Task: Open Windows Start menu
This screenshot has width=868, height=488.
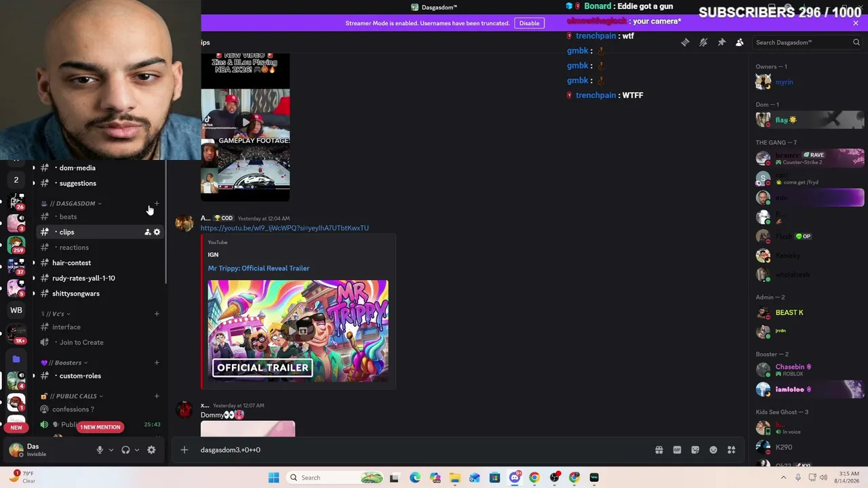Action: [x=273, y=478]
